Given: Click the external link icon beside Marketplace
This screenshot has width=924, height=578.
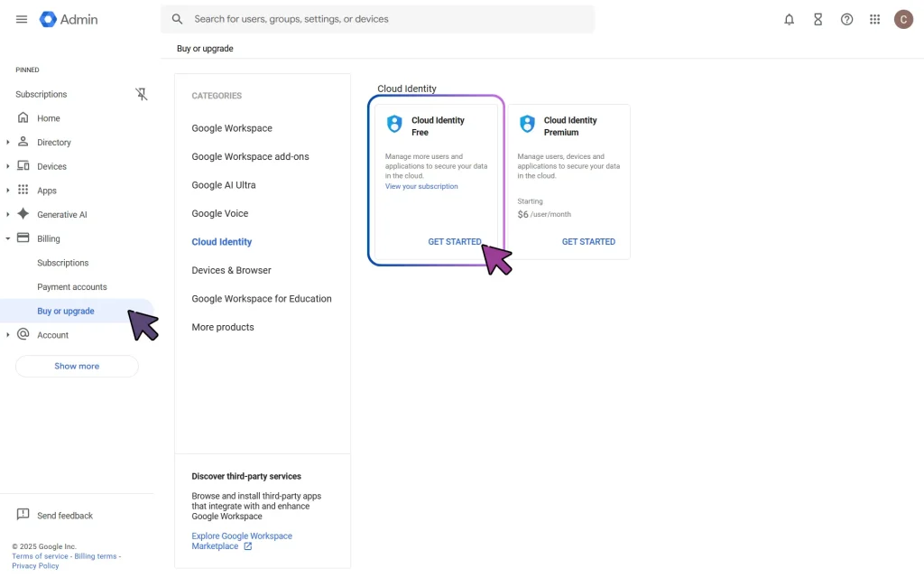Looking at the screenshot, I should pos(248,546).
